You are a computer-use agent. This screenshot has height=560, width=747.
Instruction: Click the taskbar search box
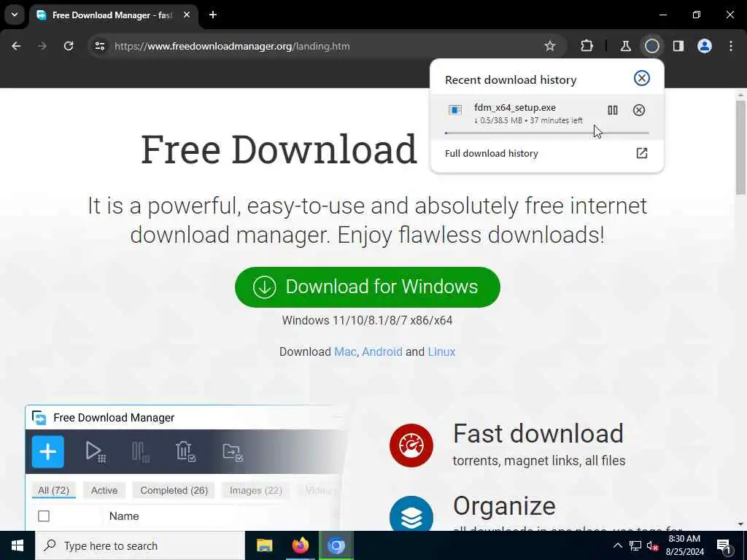click(x=140, y=545)
